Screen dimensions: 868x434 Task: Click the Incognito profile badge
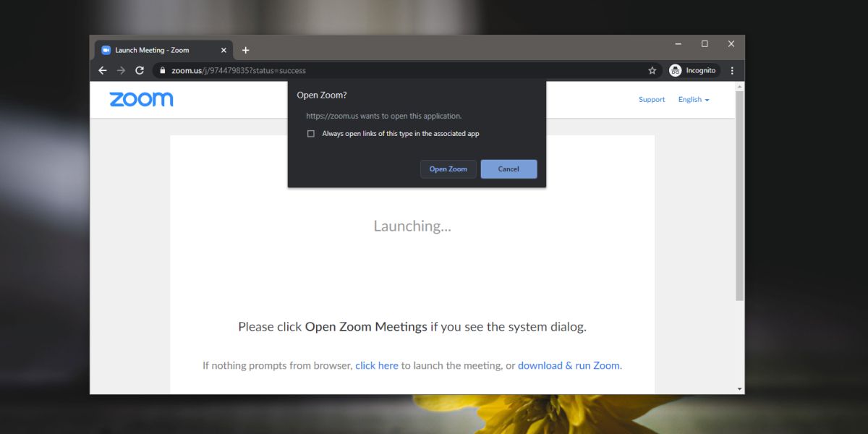point(693,70)
